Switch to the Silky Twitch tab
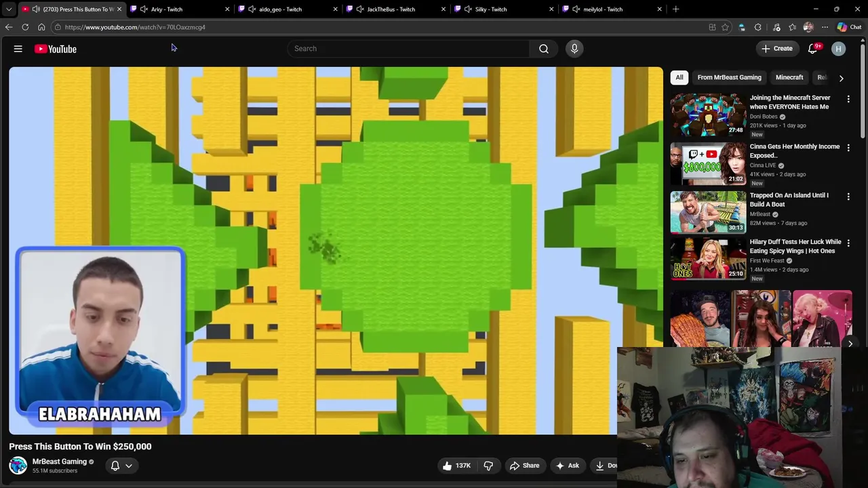Image resolution: width=868 pixels, height=488 pixels. (505, 9)
